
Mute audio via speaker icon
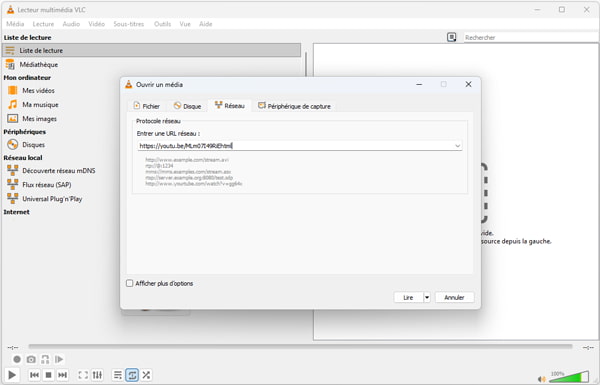pos(541,379)
